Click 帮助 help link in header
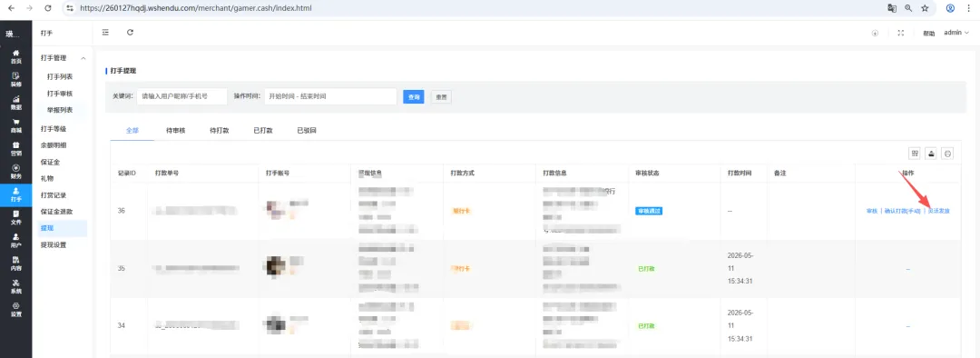 tap(929, 34)
